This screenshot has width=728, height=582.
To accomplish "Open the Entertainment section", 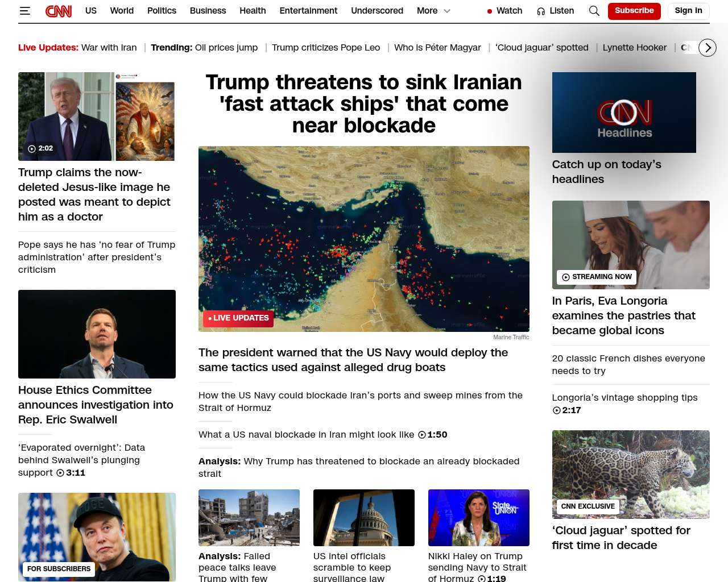I will pyautogui.click(x=308, y=11).
